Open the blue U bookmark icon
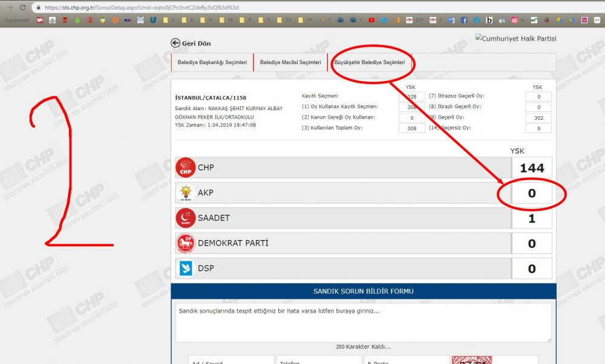Screen dimensions: 605x364 tap(153, 20)
